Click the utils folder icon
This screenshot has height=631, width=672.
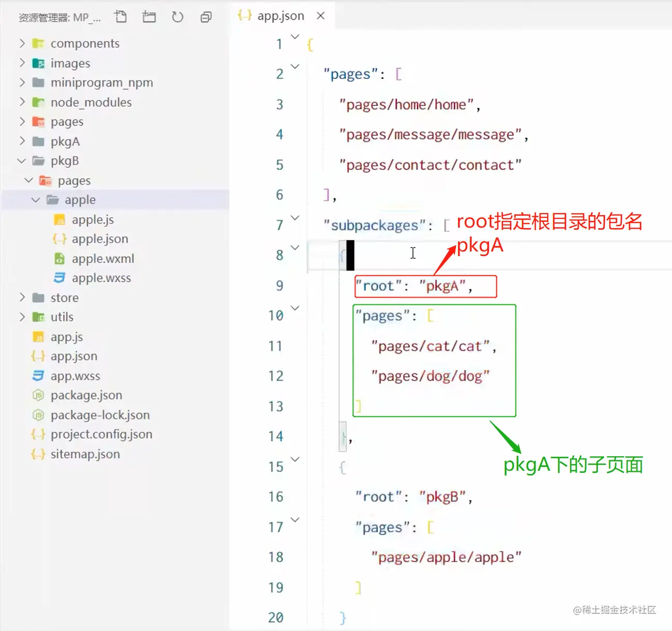click(x=38, y=317)
